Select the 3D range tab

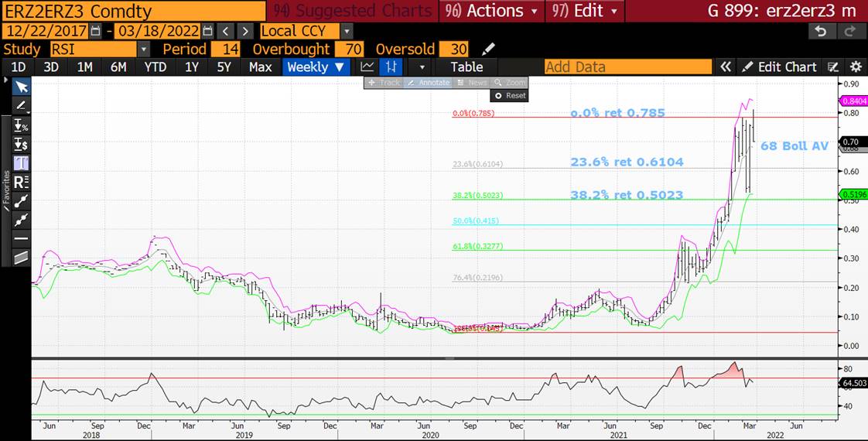51,67
